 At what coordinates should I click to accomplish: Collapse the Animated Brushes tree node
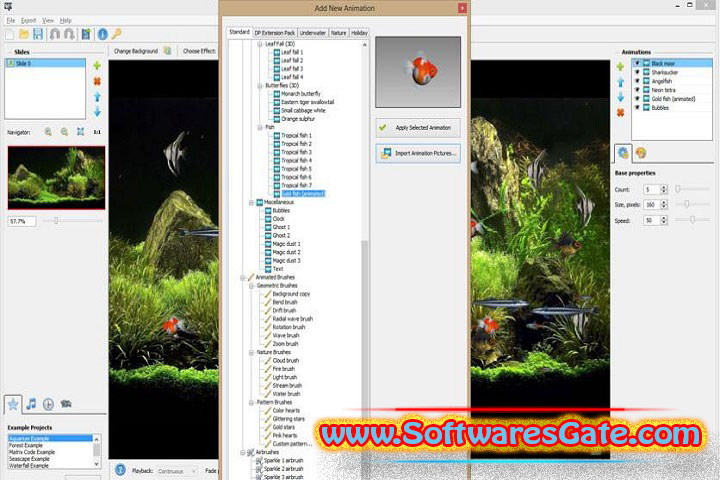click(x=243, y=277)
